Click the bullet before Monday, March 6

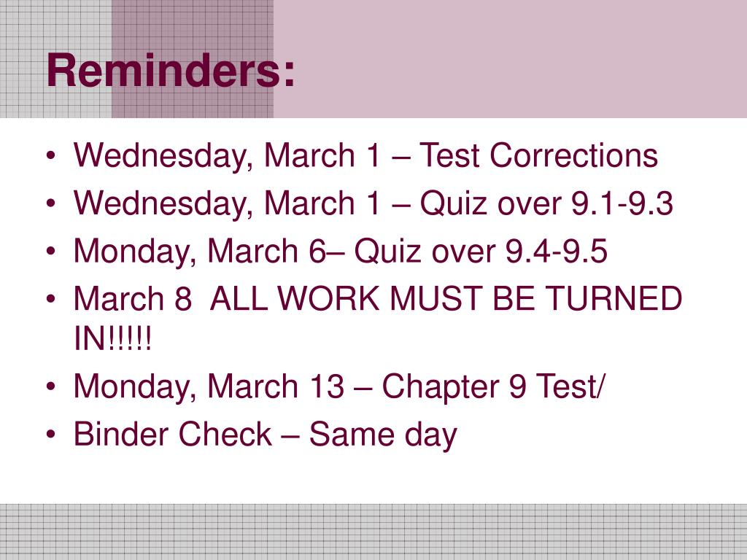click(52, 251)
